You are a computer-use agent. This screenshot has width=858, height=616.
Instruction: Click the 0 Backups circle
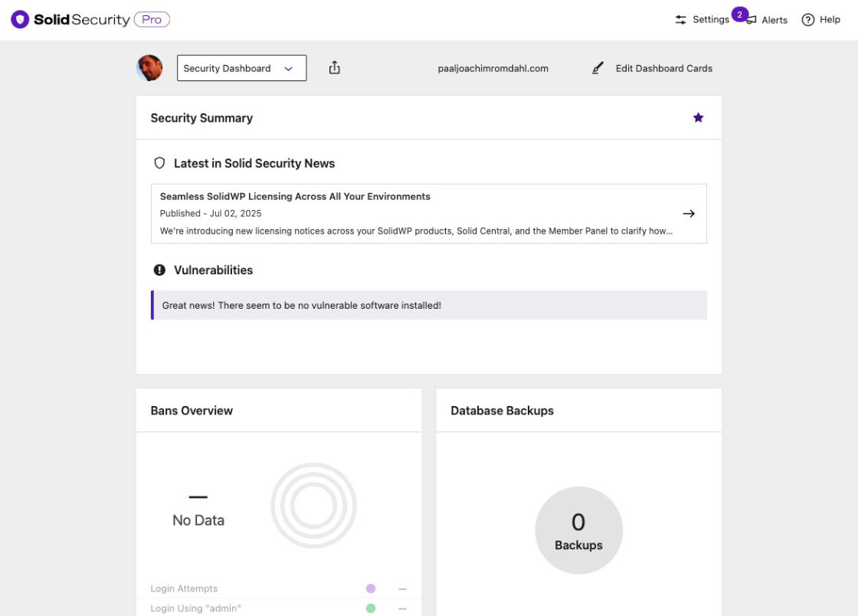(x=579, y=530)
